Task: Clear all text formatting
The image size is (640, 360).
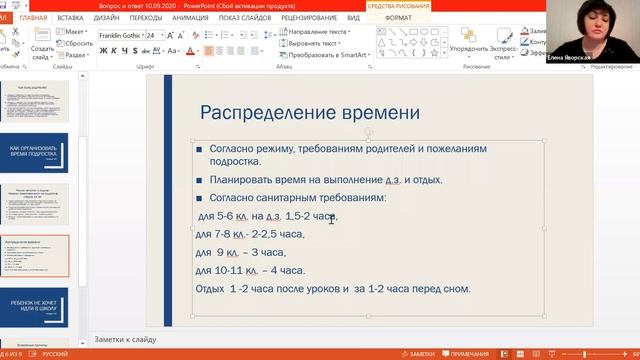Action: [x=196, y=36]
